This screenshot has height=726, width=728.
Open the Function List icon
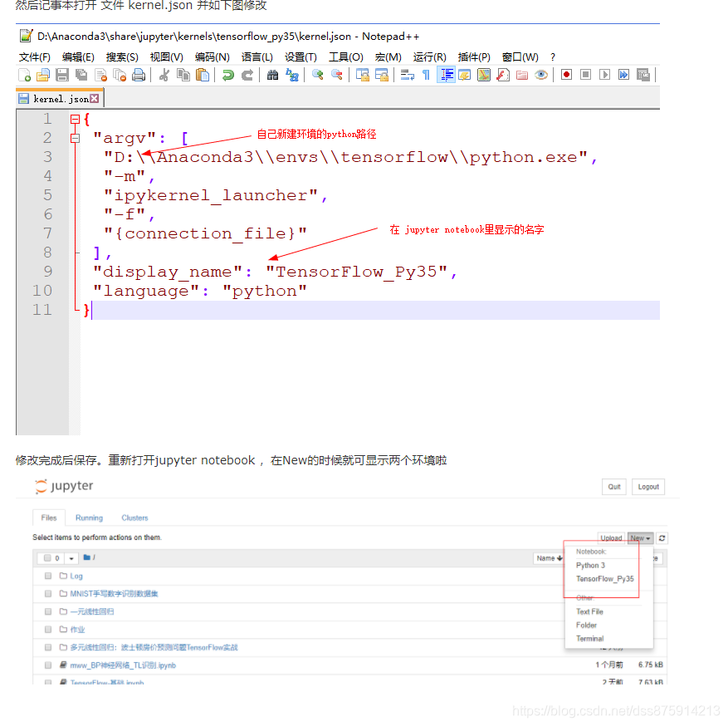click(x=503, y=75)
